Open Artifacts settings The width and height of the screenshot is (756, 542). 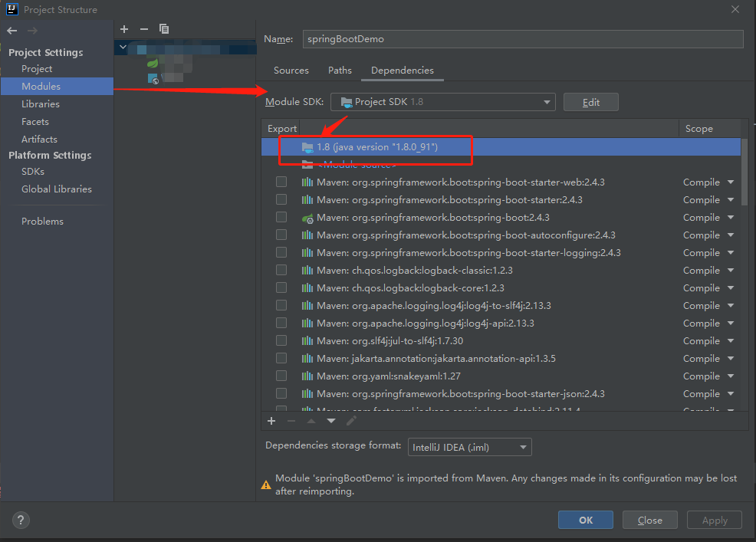click(40, 140)
